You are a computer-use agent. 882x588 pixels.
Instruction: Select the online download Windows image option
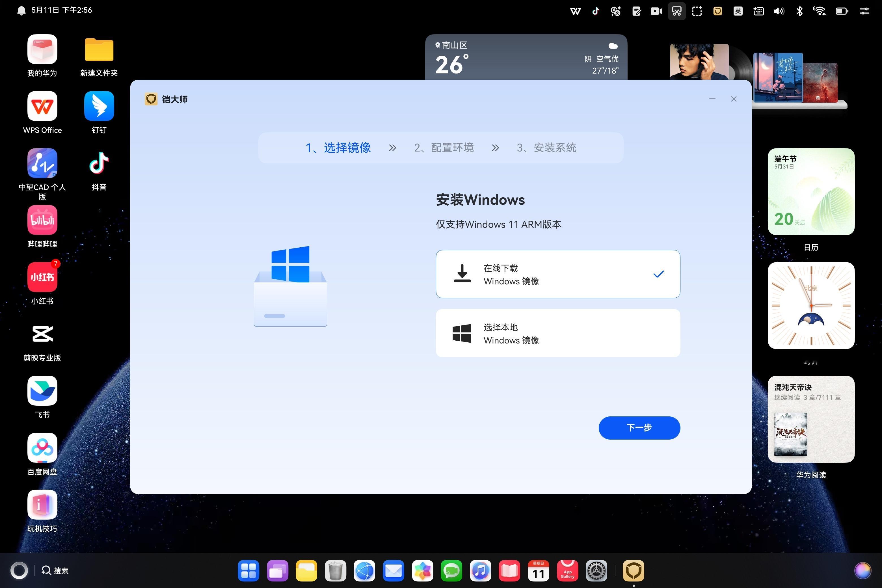click(x=558, y=274)
